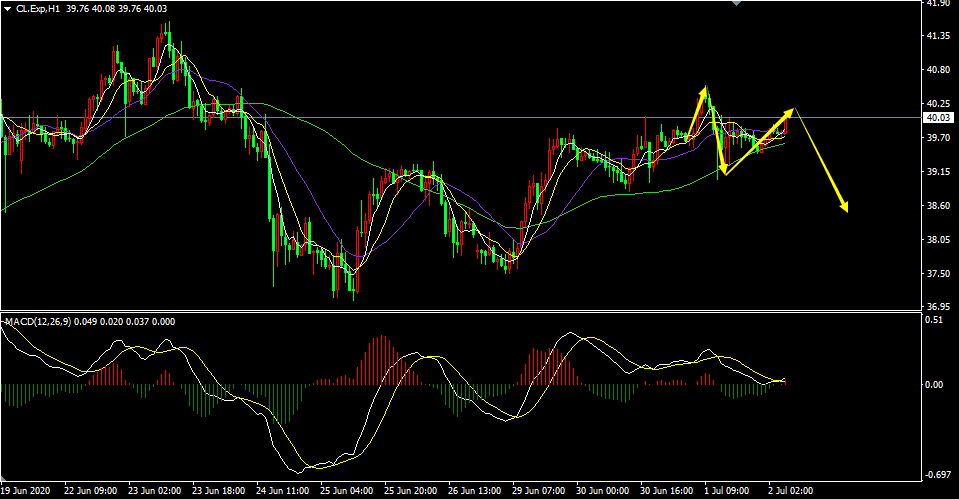The width and height of the screenshot is (959, 499).
Task: Click the 38.05 price axis label
Action: point(938,240)
